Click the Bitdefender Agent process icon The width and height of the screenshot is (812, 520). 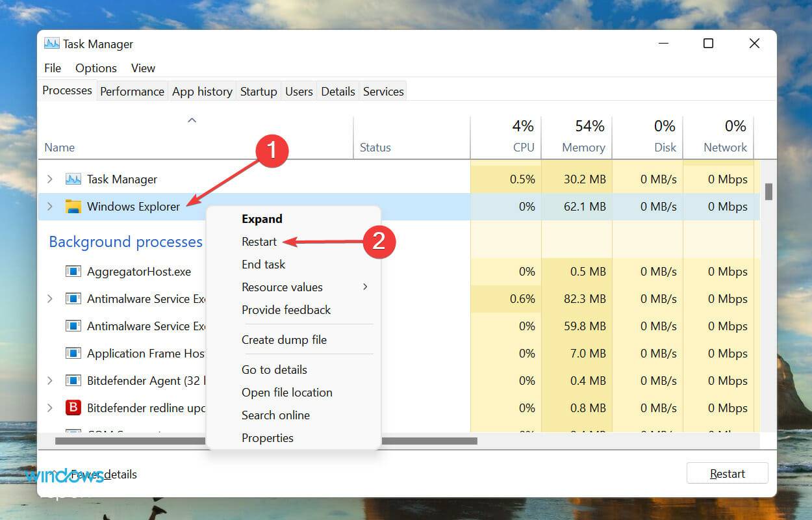[73, 380]
